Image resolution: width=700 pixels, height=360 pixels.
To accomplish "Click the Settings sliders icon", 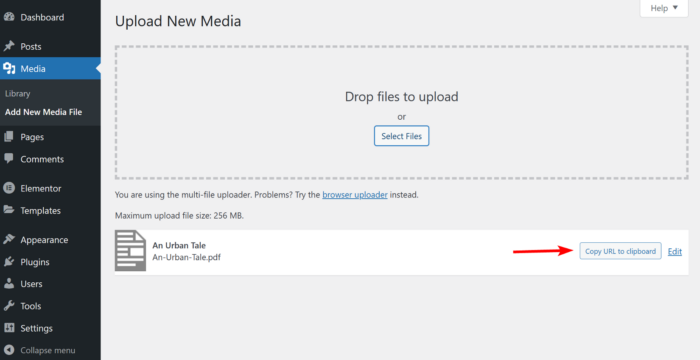I will 9,328.
